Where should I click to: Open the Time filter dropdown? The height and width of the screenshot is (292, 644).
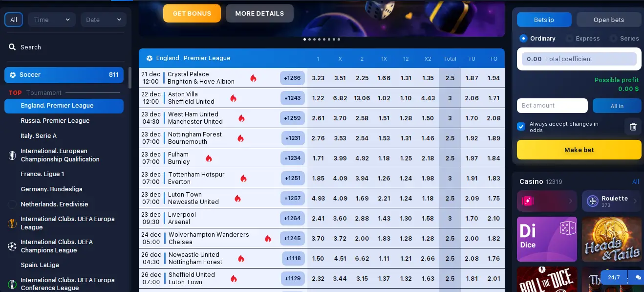click(x=51, y=20)
